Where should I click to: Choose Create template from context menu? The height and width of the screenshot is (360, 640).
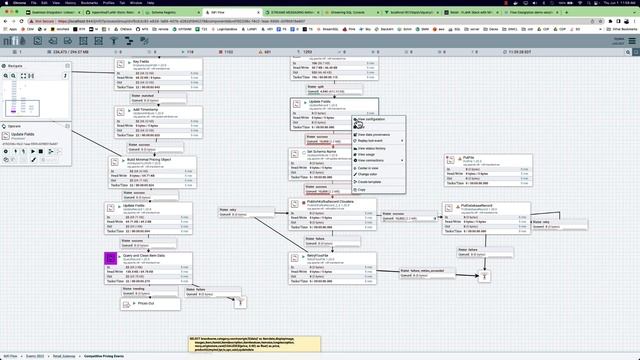tap(378, 182)
